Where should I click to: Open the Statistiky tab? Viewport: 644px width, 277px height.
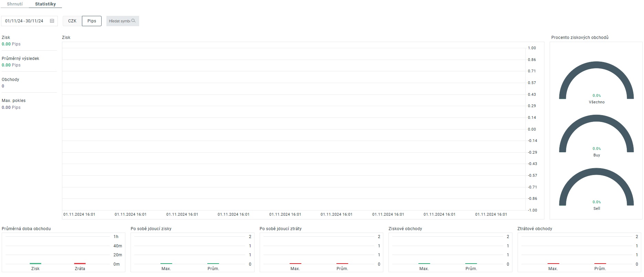pos(45,4)
